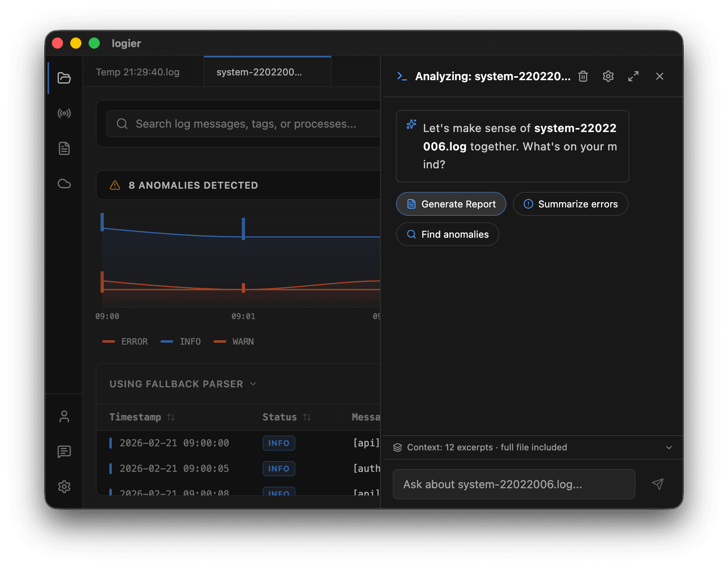
Task: Delete the conversation with trash icon
Action: coord(583,76)
